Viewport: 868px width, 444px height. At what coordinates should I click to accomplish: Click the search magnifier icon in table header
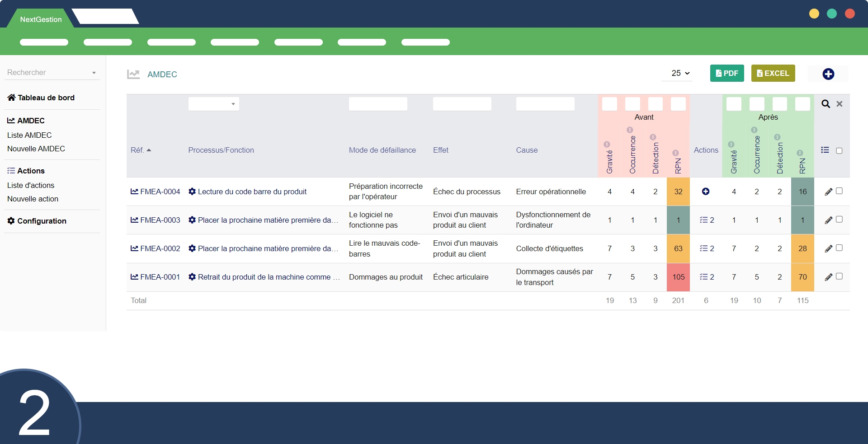click(x=826, y=104)
